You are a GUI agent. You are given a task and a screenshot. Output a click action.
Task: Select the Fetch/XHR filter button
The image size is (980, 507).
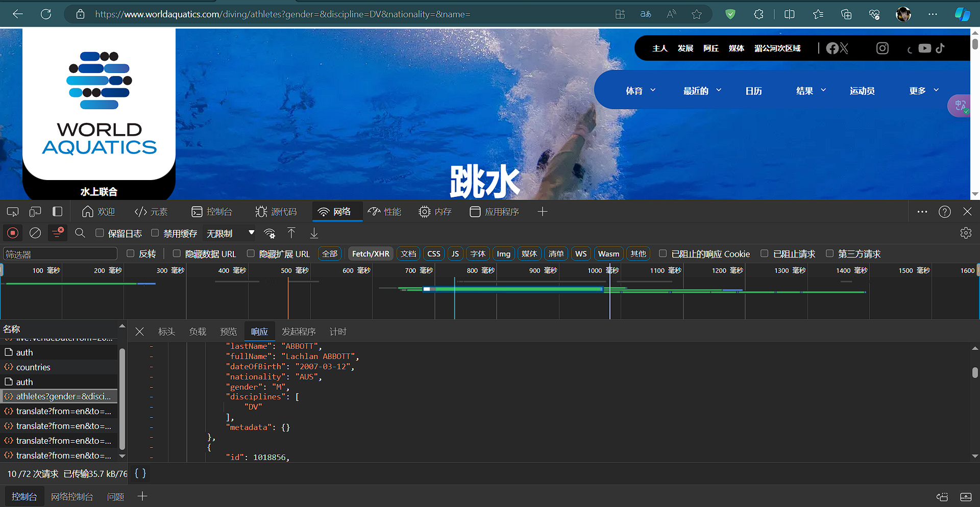(x=371, y=253)
